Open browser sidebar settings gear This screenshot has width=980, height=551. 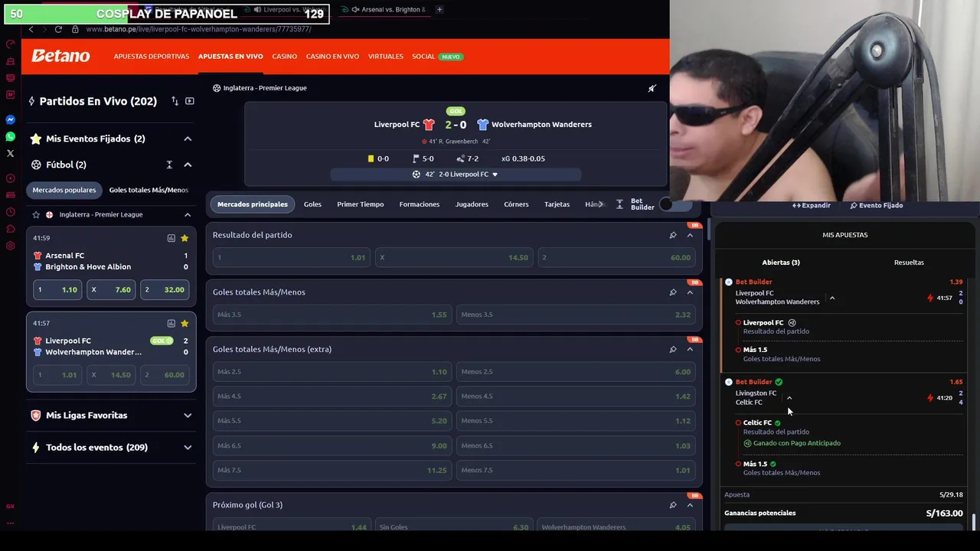click(x=11, y=246)
